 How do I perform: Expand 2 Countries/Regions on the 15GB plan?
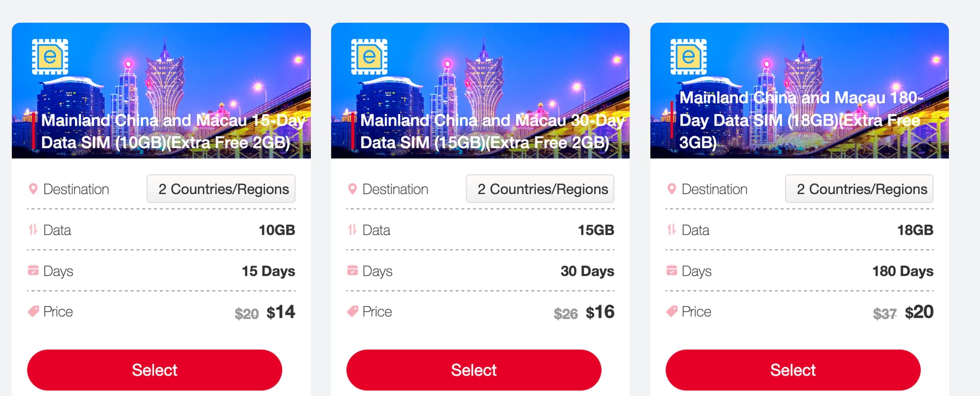click(540, 189)
